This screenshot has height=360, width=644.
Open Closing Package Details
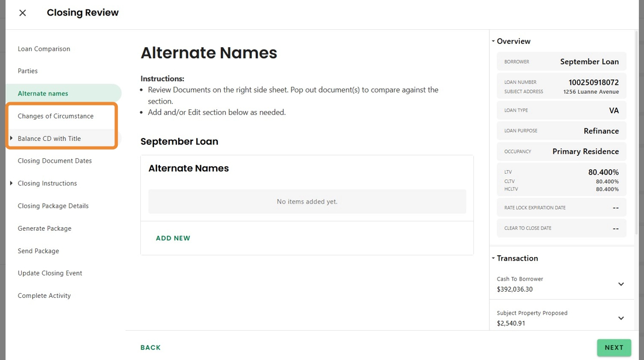(x=53, y=206)
